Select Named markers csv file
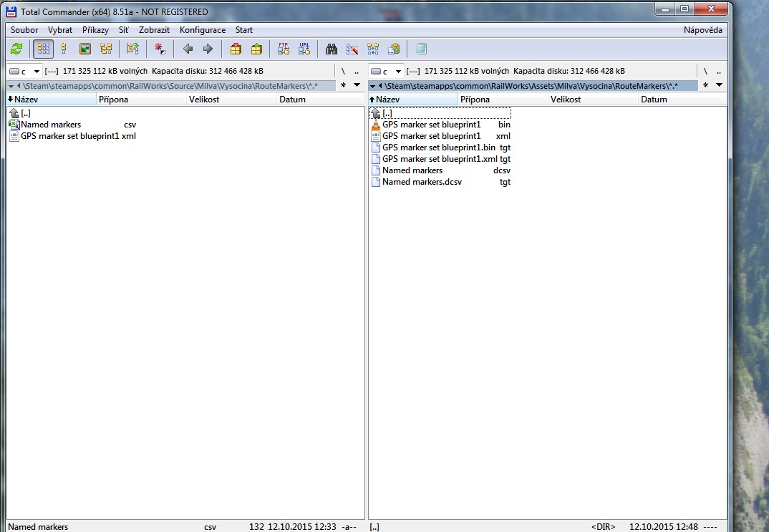This screenshot has width=769, height=532. pyautogui.click(x=72, y=125)
